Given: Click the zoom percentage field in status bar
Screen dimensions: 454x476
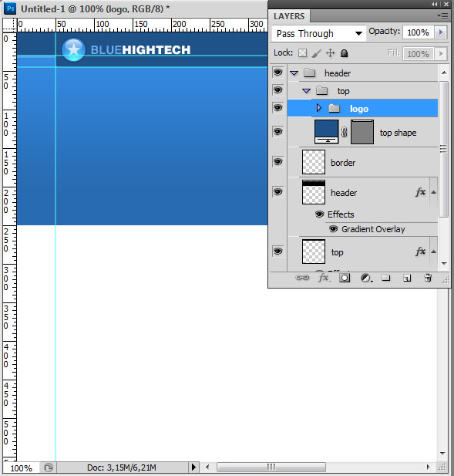Looking at the screenshot, I should click(x=21, y=468).
